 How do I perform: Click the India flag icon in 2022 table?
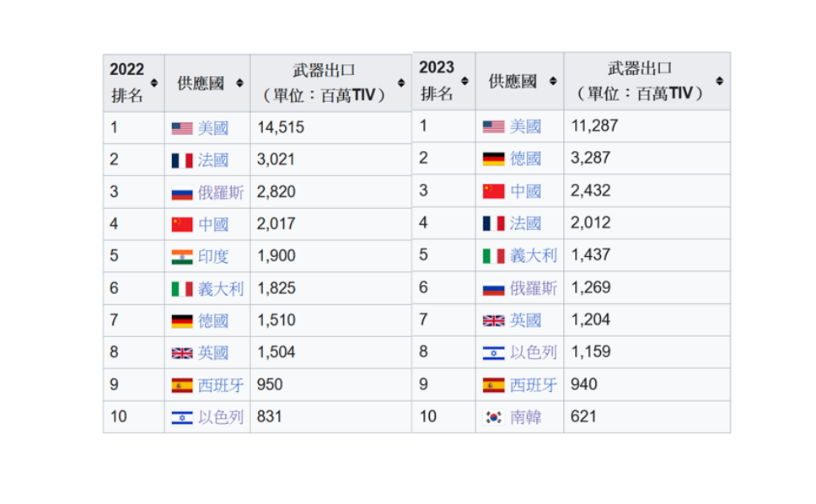[182, 257]
